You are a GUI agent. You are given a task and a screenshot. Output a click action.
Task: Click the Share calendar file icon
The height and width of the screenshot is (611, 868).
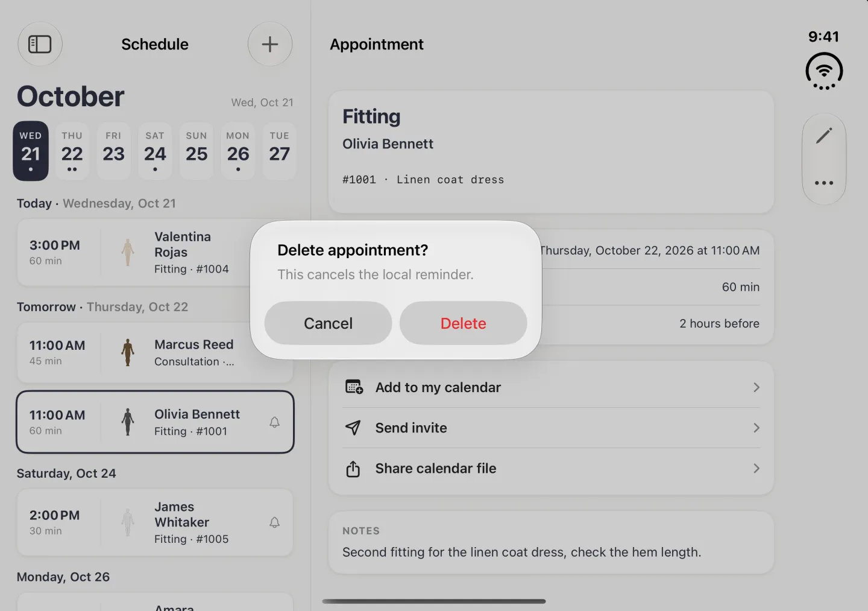pos(353,469)
